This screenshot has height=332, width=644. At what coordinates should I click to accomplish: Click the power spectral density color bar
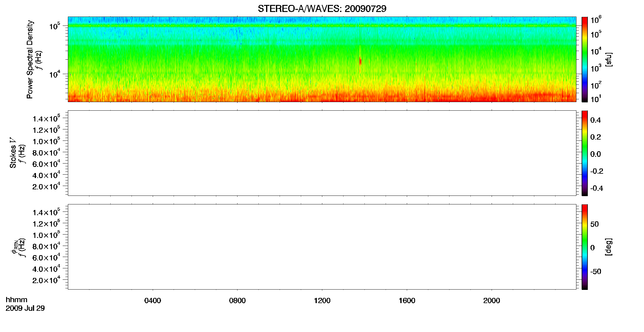pos(585,59)
